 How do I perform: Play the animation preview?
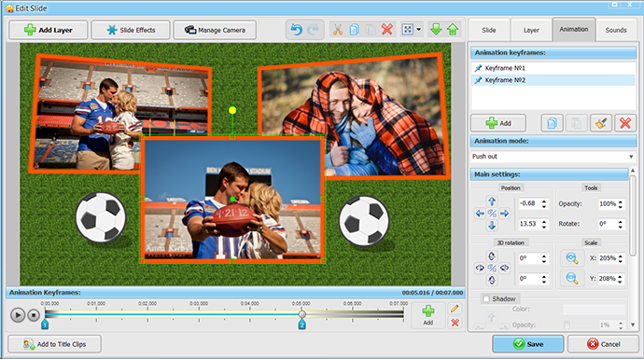click(x=17, y=315)
